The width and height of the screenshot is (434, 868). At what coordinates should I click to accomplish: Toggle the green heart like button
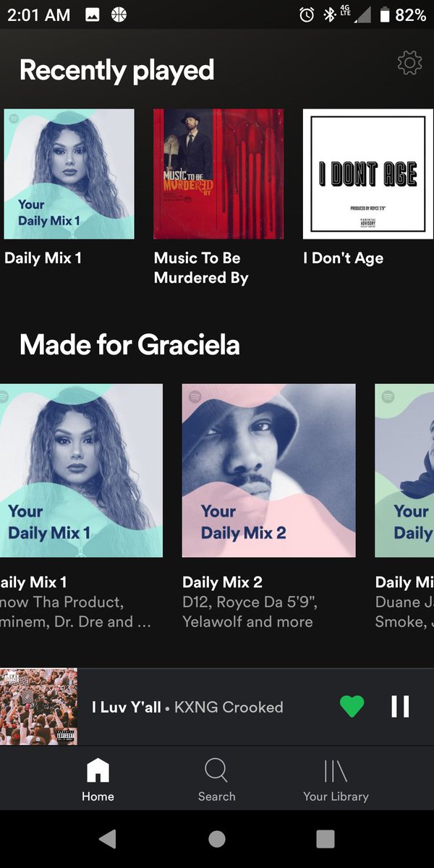(352, 706)
